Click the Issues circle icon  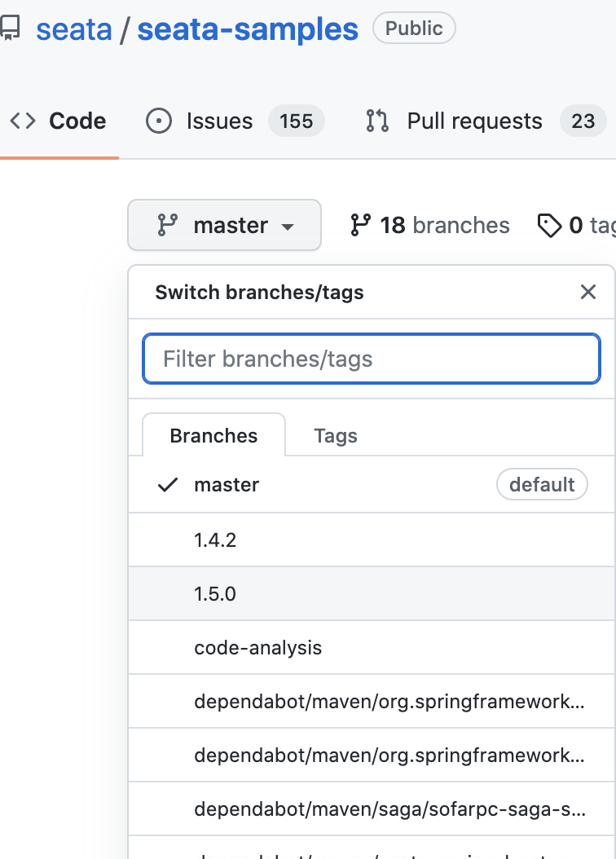[159, 121]
